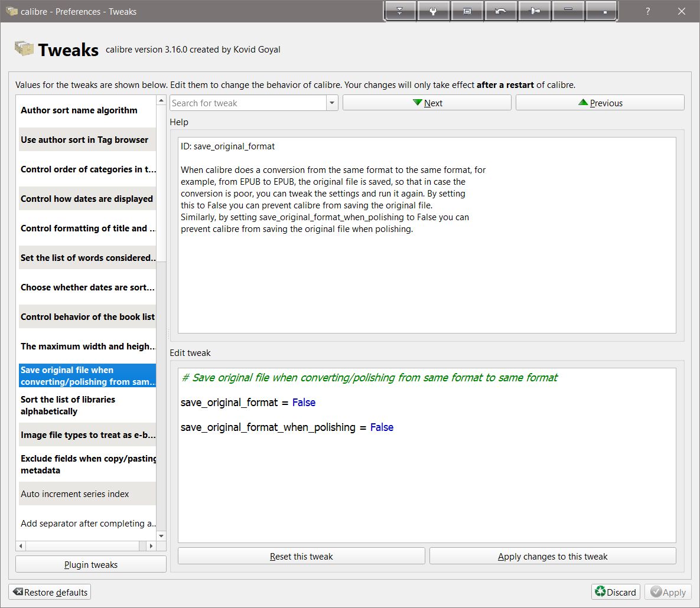Click the tweak list vertical scrollbar thumb
Image resolution: width=700 pixels, height=608 pixels.
click(162, 184)
